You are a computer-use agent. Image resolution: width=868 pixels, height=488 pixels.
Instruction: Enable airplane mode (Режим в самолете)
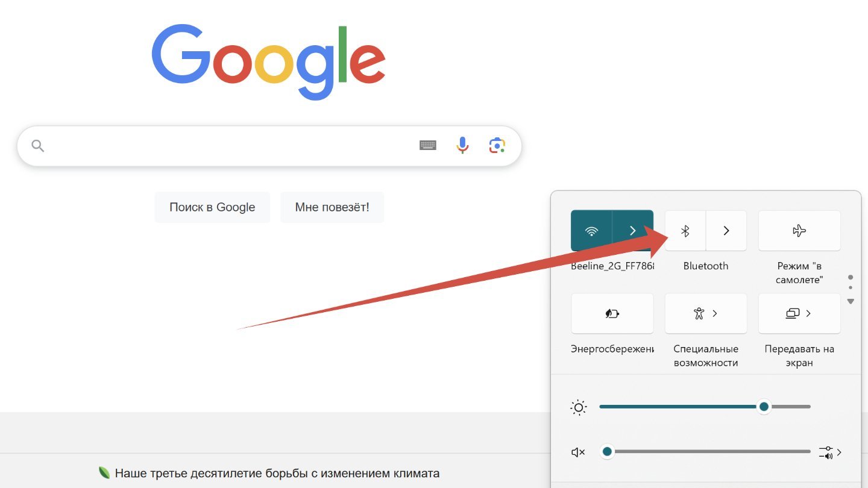[799, 231]
